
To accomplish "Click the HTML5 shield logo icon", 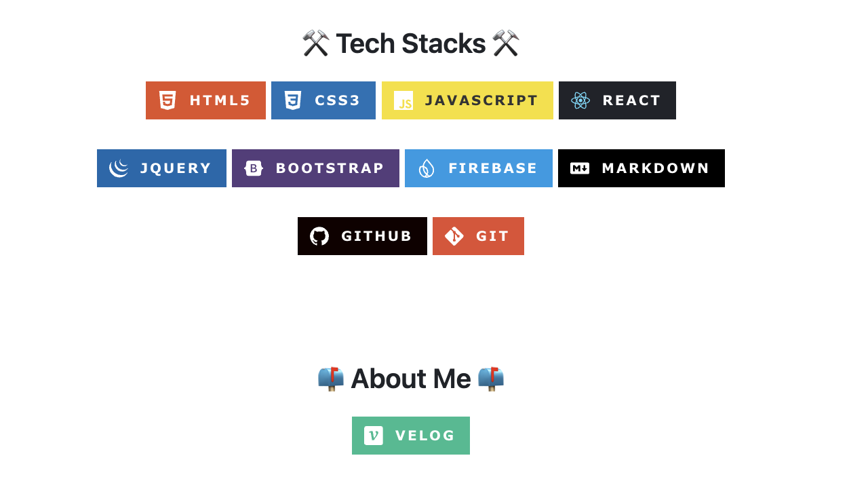I will 167,100.
